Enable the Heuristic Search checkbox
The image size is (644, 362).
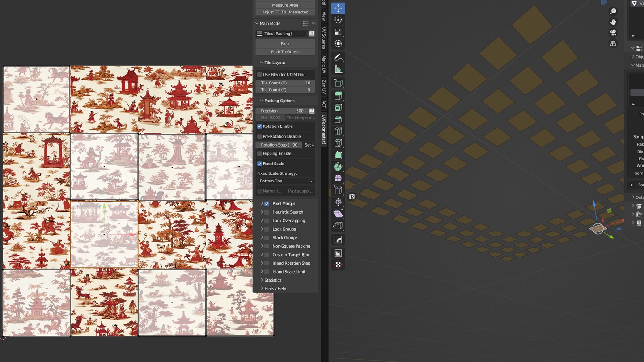point(267,212)
